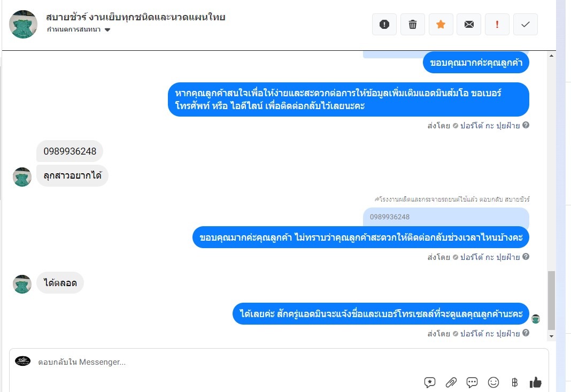The height and width of the screenshot is (392, 571).
Task: Open the Baht payment request icon
Action: pos(514,382)
